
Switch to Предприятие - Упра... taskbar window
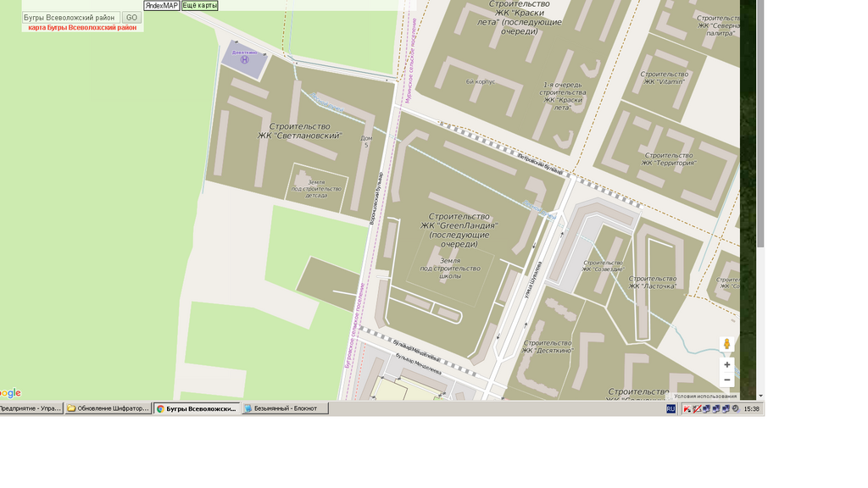tap(31, 408)
